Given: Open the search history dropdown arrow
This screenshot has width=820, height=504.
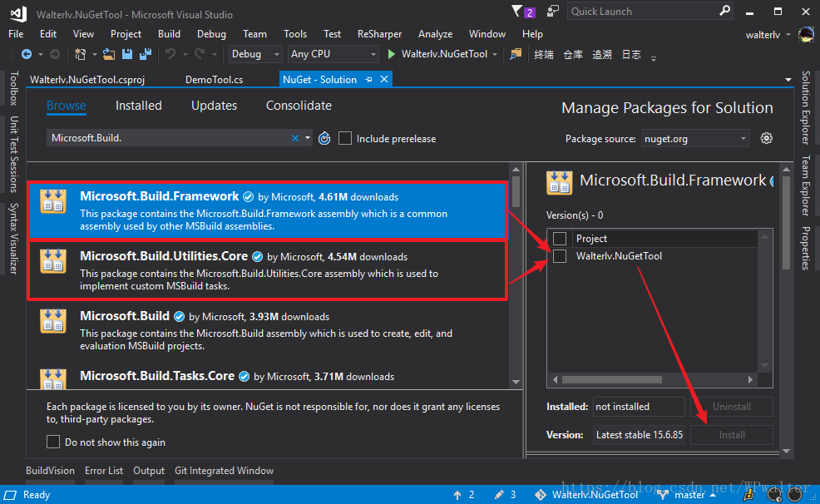Looking at the screenshot, I should point(308,138).
